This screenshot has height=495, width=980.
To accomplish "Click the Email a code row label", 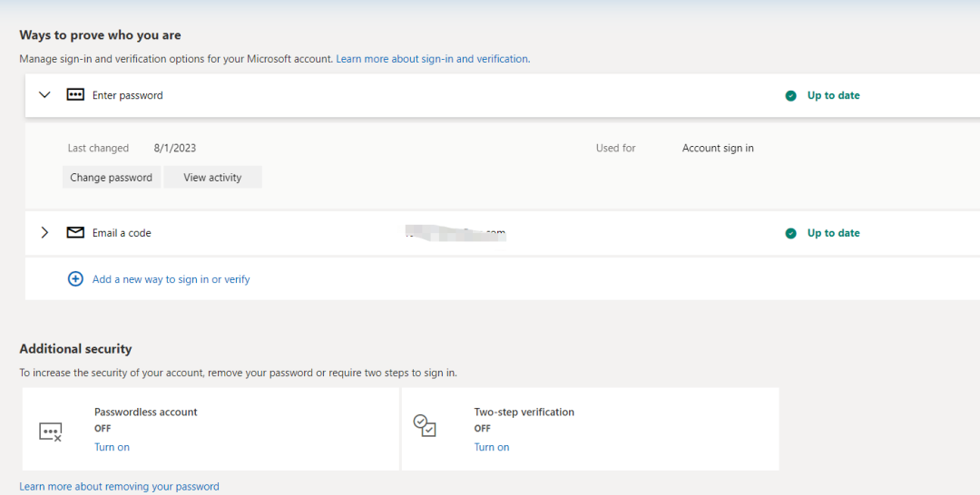I will [122, 233].
